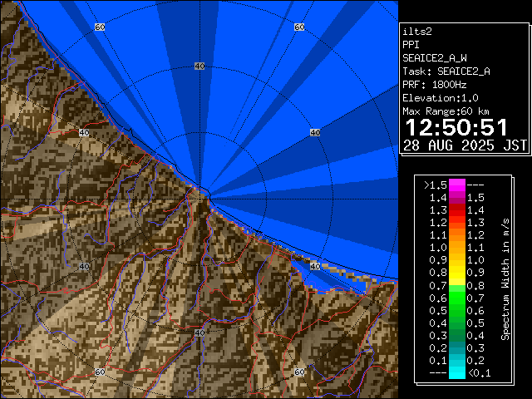Screen dimensions: 532x399
Task: Select the PPI scan type label
Action: click(x=411, y=44)
